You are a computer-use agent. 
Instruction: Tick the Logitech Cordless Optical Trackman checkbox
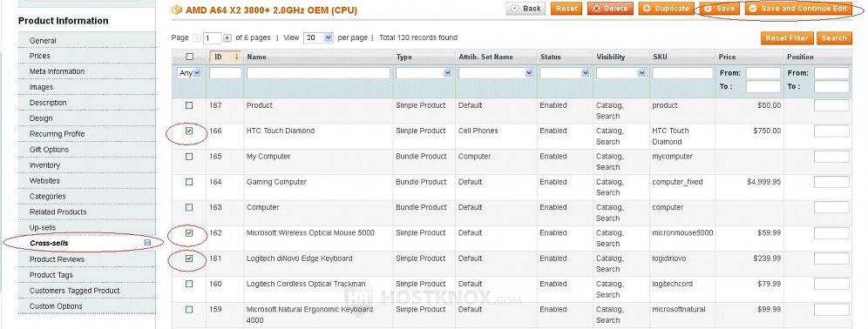pyautogui.click(x=189, y=284)
